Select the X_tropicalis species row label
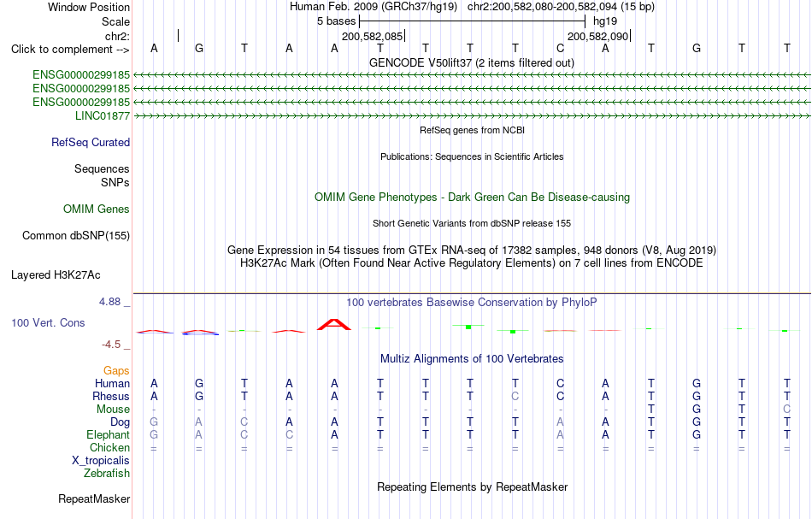Viewport: 812px width, 519px height. 101,461
